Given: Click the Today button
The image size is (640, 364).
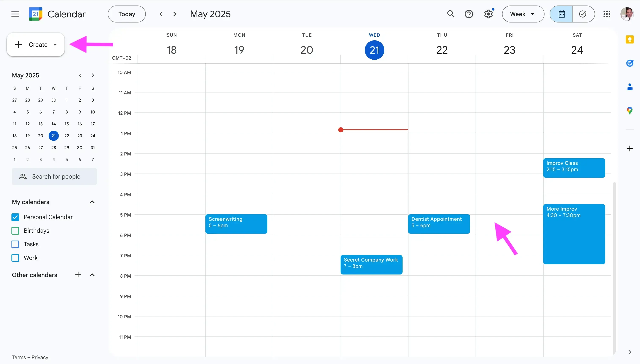Looking at the screenshot, I should click(x=126, y=14).
